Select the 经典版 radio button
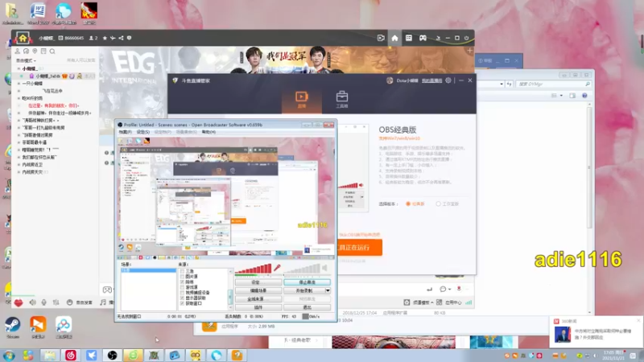Screen dimensions: 644x362 [408, 204]
